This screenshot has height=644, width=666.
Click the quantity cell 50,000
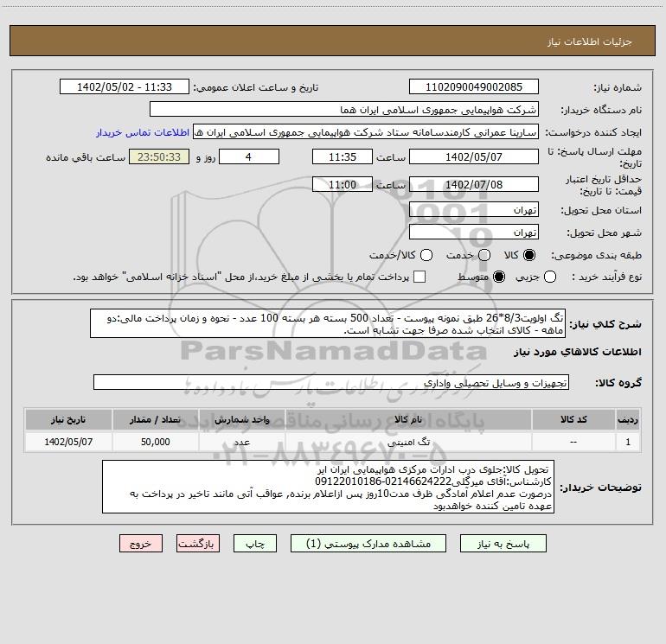coord(156,442)
